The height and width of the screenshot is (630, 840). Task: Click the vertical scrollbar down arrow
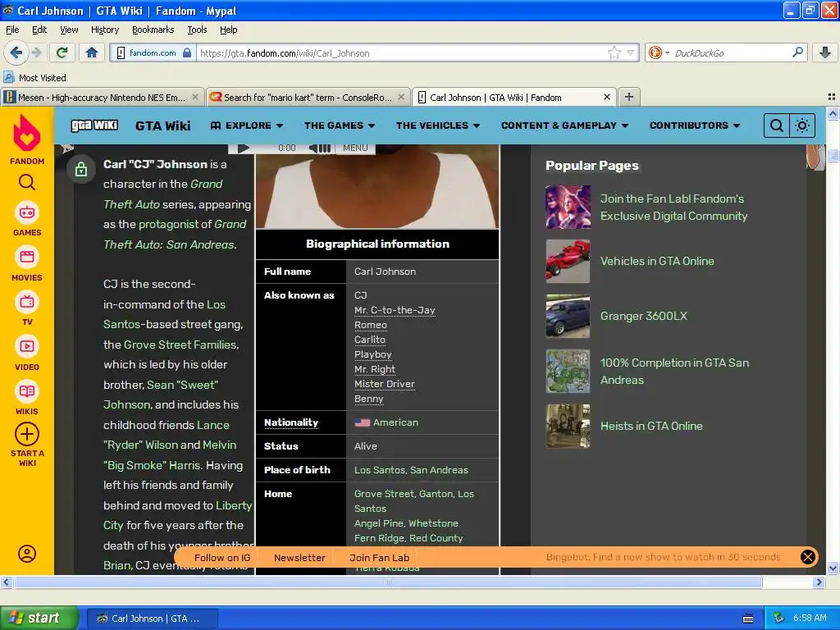tap(833, 568)
